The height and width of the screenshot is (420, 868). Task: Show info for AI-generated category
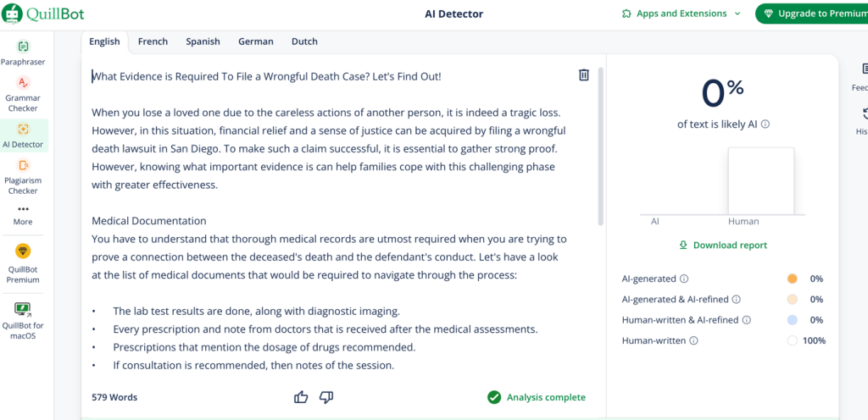[684, 279]
